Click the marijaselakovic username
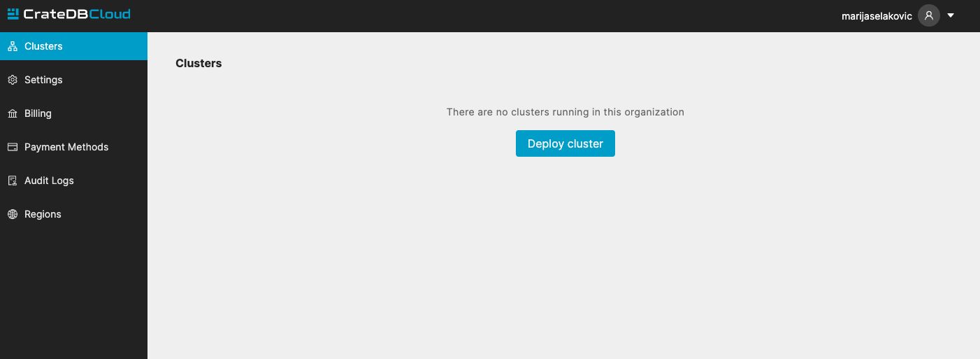This screenshot has width=980, height=359. click(877, 16)
